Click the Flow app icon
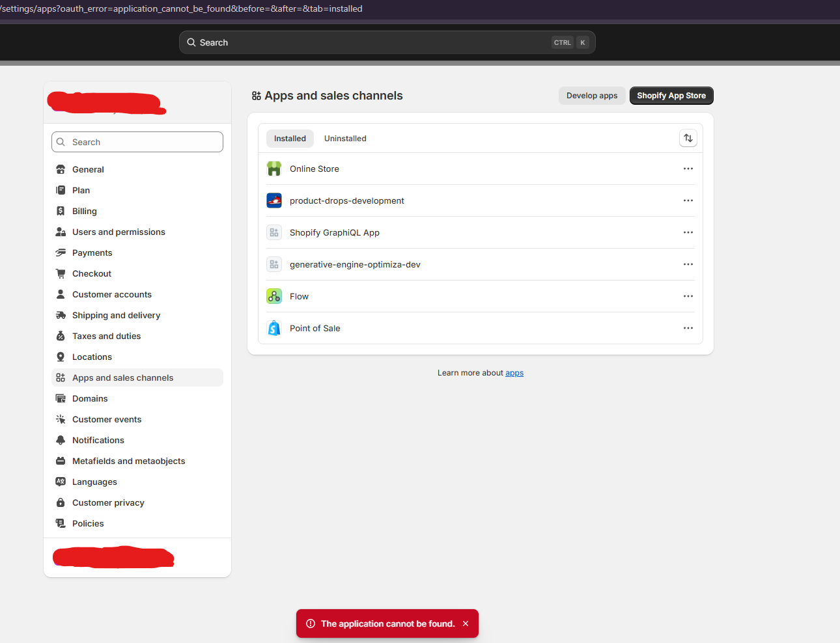The width and height of the screenshot is (840, 643). tap(274, 296)
